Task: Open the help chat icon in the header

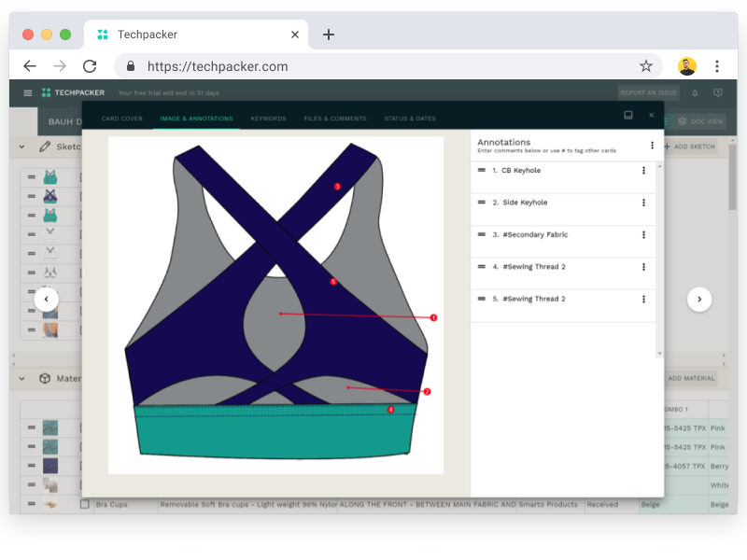Action: tap(717, 92)
